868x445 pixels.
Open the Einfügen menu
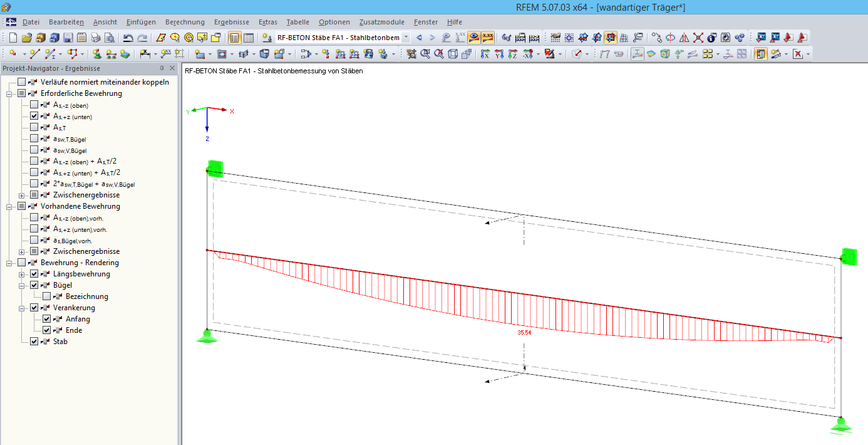(141, 22)
